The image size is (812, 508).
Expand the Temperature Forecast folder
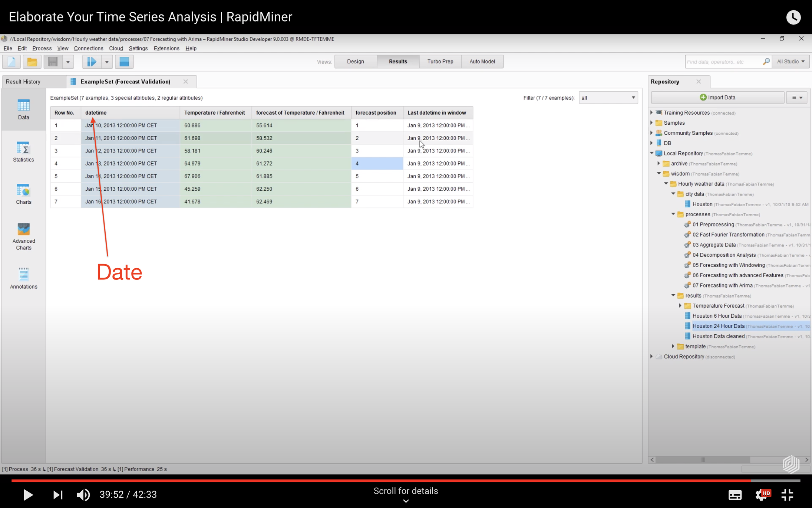tap(680, 306)
